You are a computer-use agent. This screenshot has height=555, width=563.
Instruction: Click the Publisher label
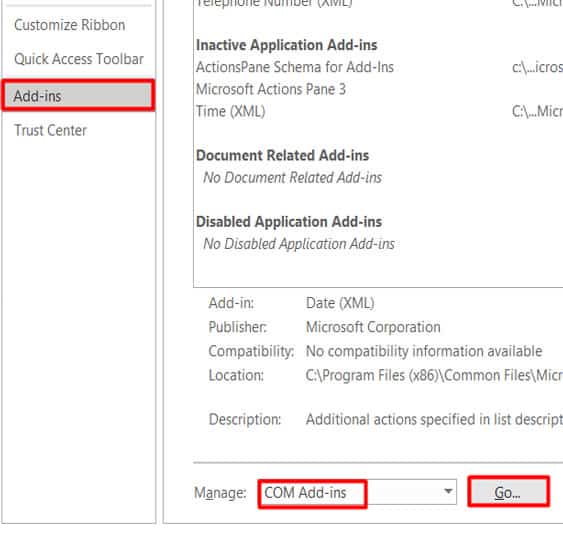(237, 327)
